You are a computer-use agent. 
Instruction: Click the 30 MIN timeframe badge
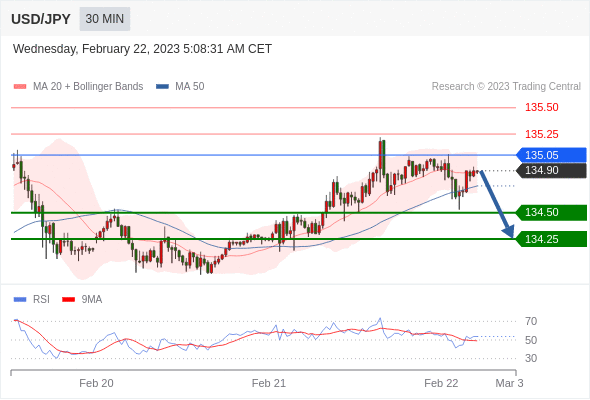[105, 19]
